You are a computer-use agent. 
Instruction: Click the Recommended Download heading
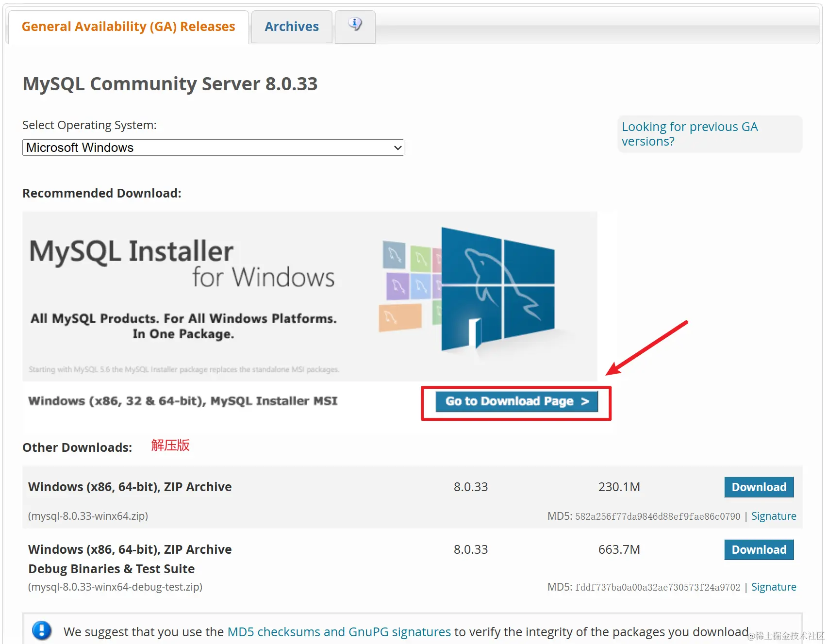102,193
